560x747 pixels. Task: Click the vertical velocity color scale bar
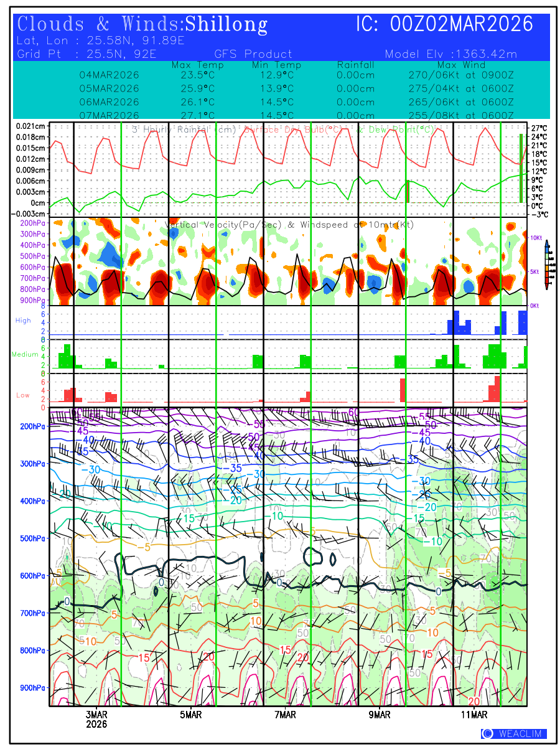coord(546,265)
